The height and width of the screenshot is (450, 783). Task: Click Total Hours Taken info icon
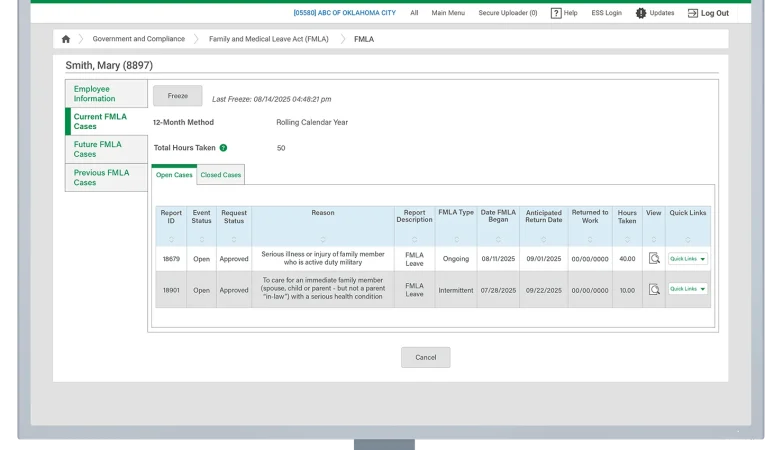(223, 148)
